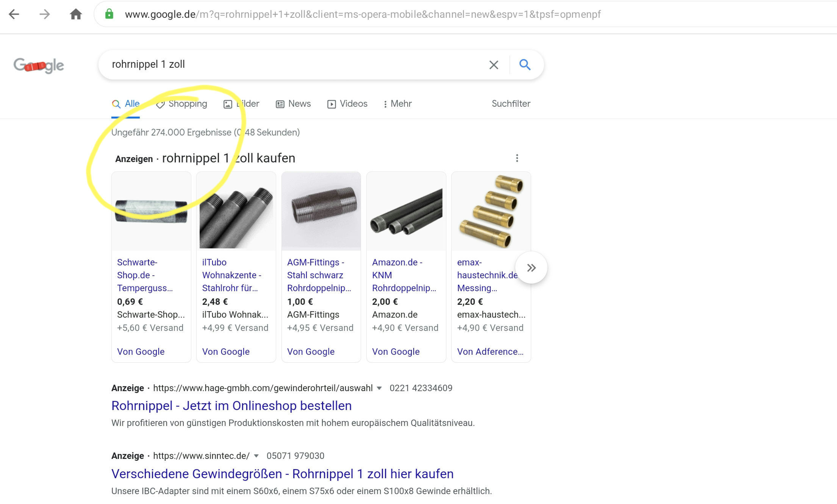Open the ilTubo Wohnakzente Stahlrohr link
This screenshot has width=837, height=504.
(232, 275)
